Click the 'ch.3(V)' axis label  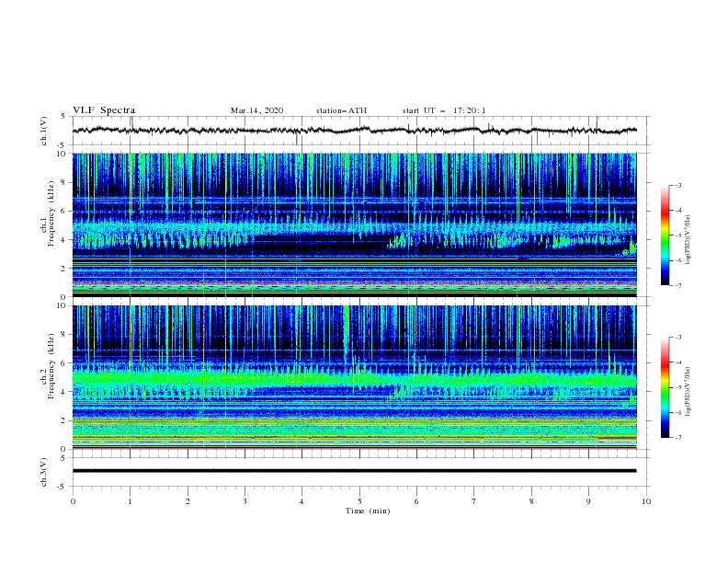click(44, 472)
